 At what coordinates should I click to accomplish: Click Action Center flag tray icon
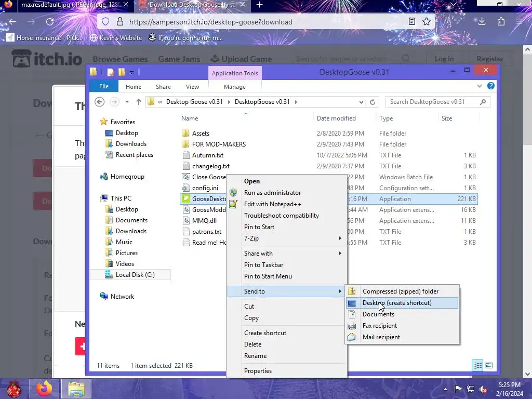click(458, 389)
